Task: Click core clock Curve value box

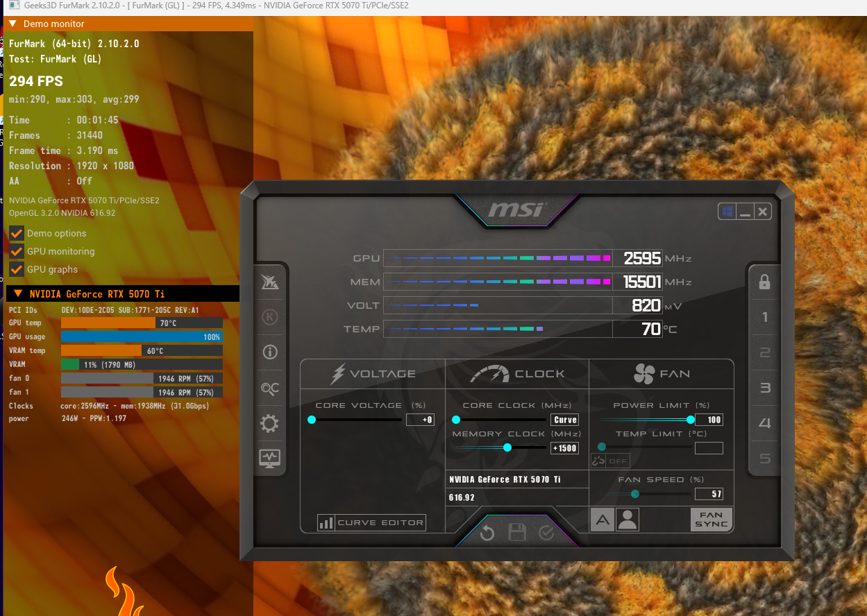Action: click(565, 420)
